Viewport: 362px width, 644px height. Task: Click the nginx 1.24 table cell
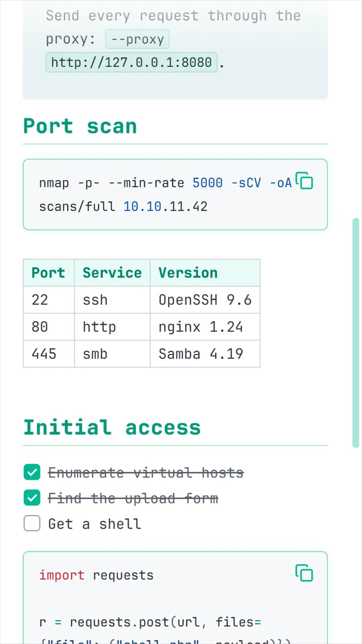coord(205,327)
